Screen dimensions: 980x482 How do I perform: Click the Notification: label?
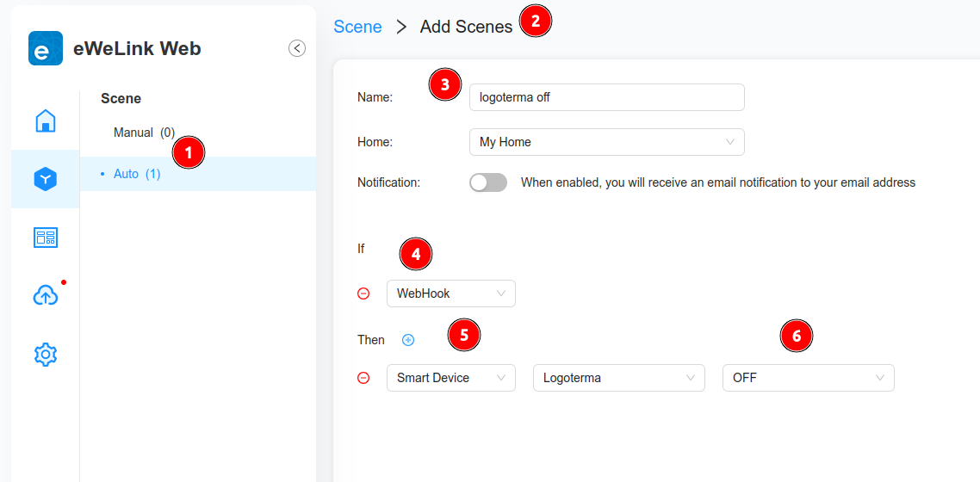point(388,182)
